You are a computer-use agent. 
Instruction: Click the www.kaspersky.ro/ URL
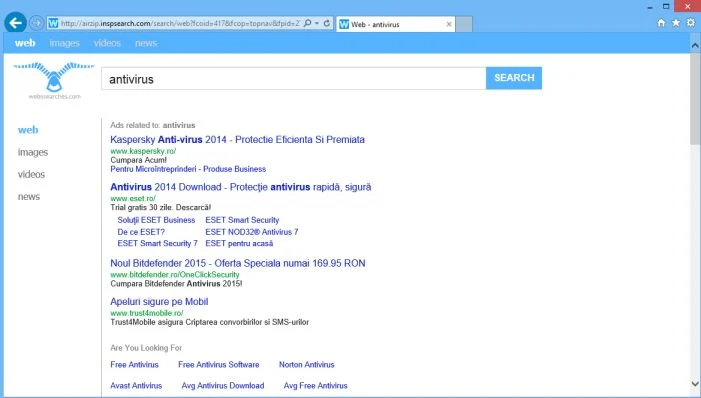pos(143,151)
